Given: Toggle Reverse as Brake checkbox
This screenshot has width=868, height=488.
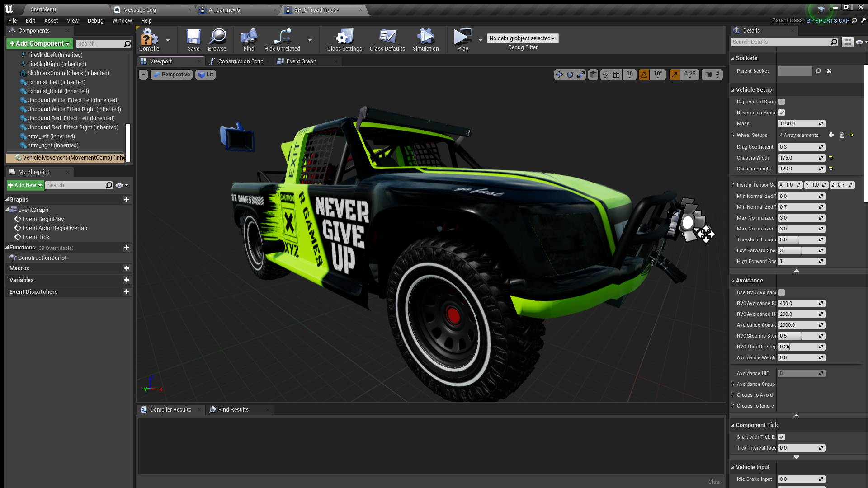Looking at the screenshot, I should pyautogui.click(x=782, y=113).
